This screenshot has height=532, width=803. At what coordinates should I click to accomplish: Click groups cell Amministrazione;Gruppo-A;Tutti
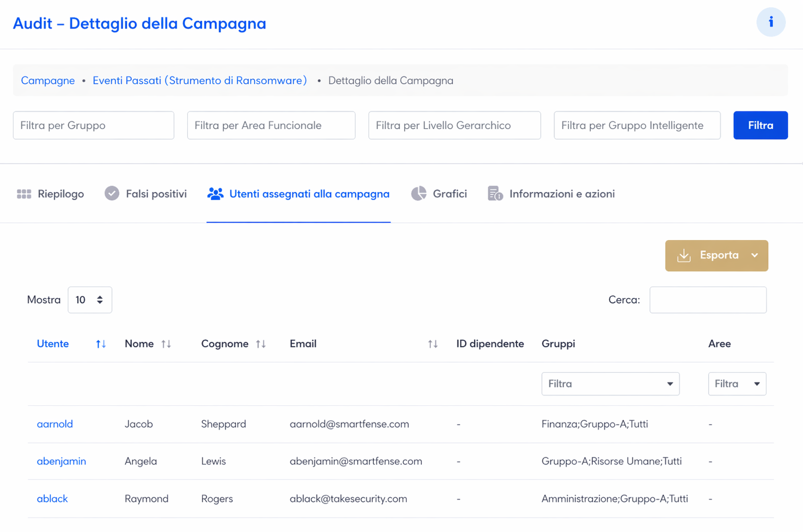click(x=615, y=499)
